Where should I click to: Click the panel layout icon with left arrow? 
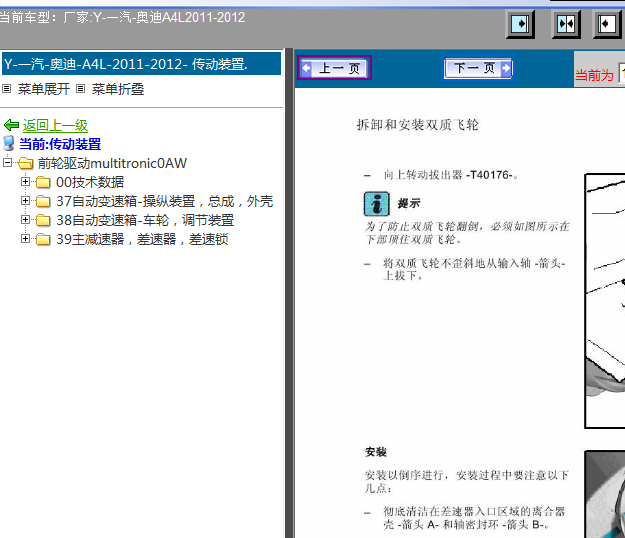[x=607, y=24]
